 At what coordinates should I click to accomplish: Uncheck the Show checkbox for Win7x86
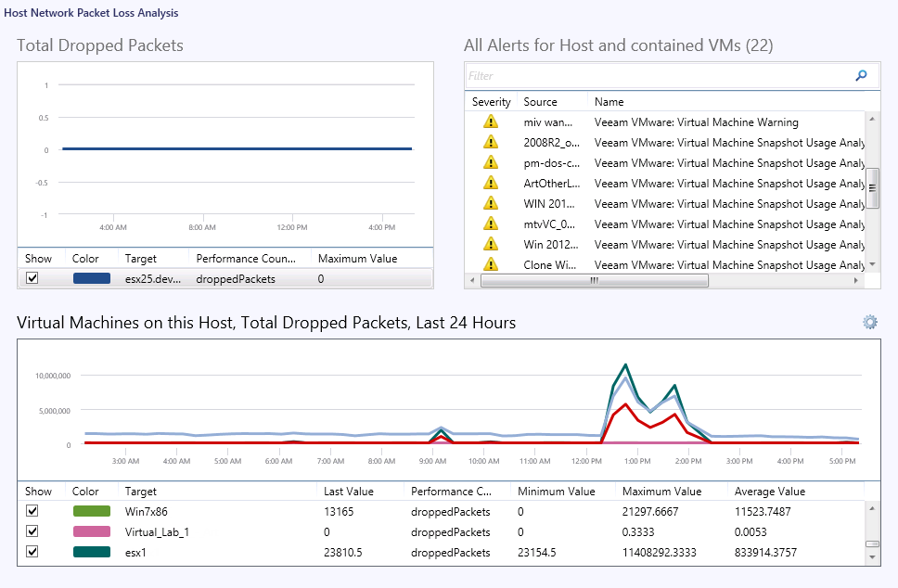pos(32,511)
